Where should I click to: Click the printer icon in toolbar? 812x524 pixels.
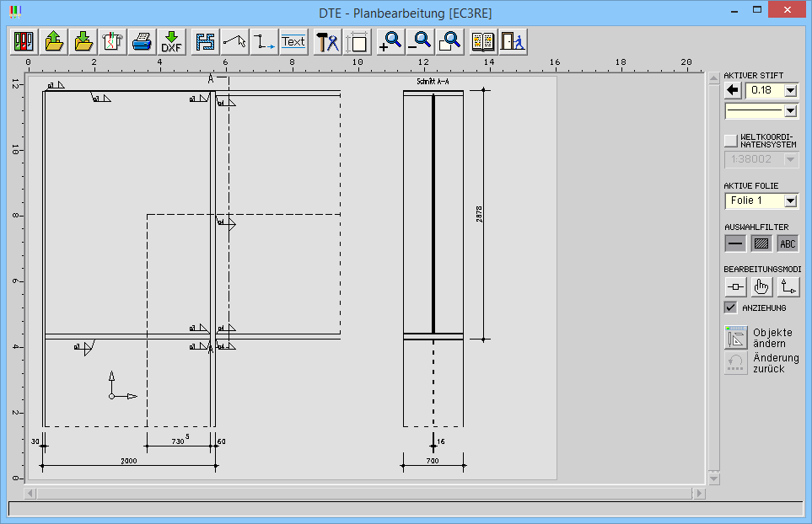(x=142, y=41)
